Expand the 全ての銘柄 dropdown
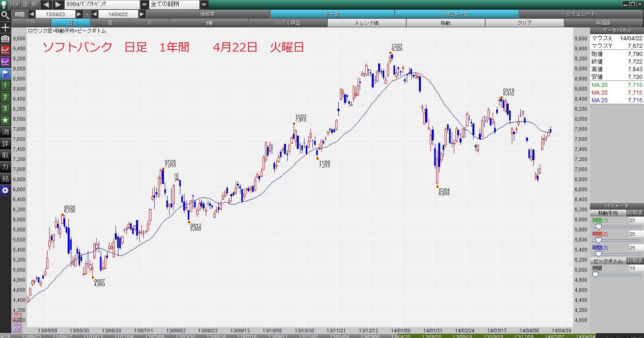This screenshot has width=644, height=338. (204, 4)
